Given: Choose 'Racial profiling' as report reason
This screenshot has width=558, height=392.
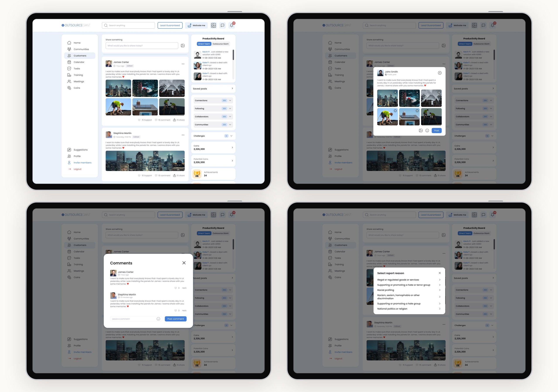Looking at the screenshot, I should (409, 290).
